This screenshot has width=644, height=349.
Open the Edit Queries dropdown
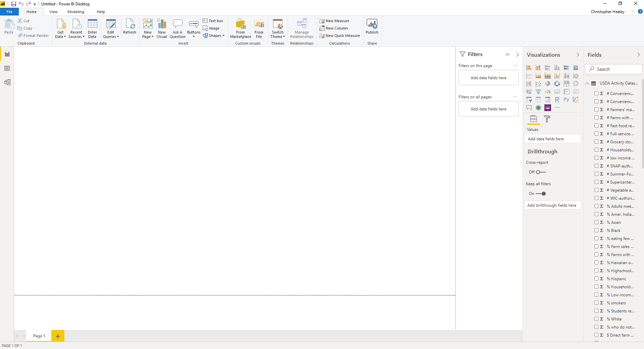coord(111,29)
